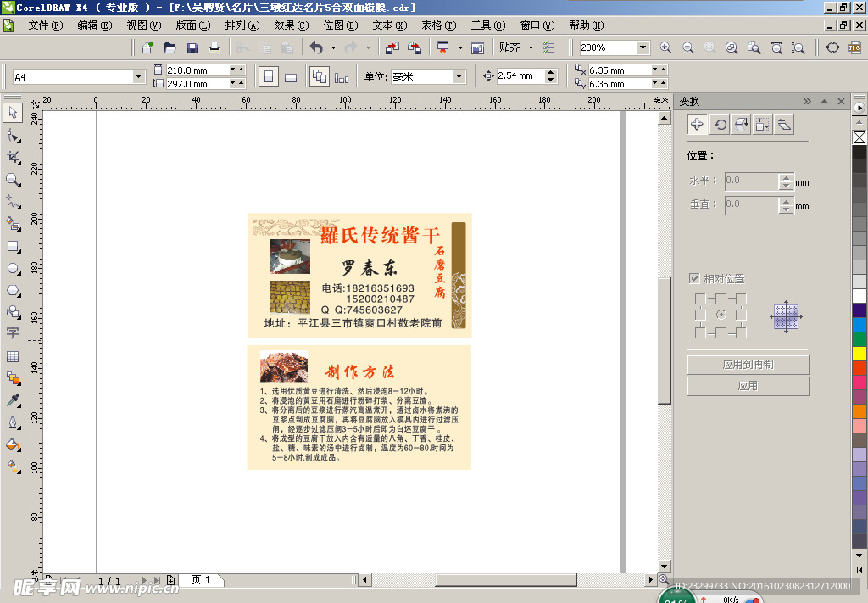Select the Eyedropper tool

[x=13, y=399]
